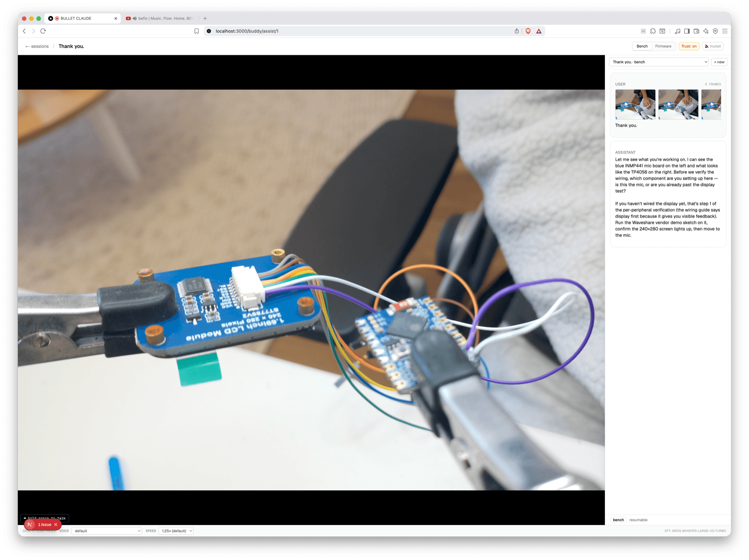Switch to the BULLET CLAUDE tab

coord(82,19)
